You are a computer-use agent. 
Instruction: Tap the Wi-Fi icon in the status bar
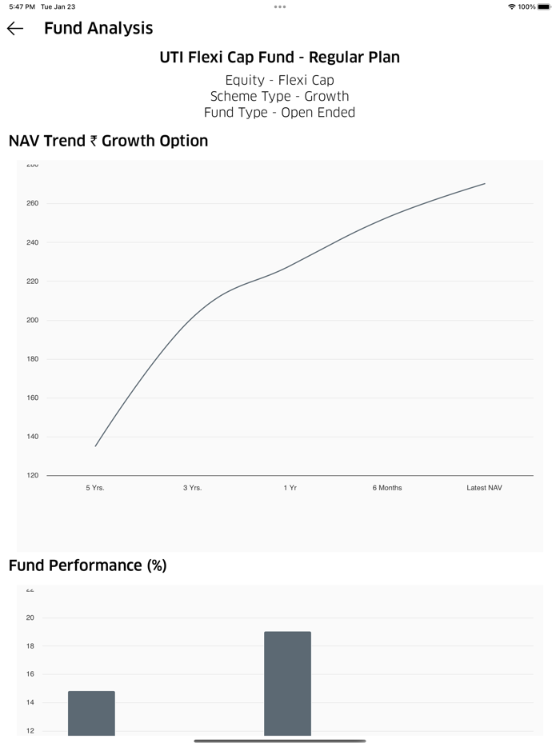click(x=512, y=7)
